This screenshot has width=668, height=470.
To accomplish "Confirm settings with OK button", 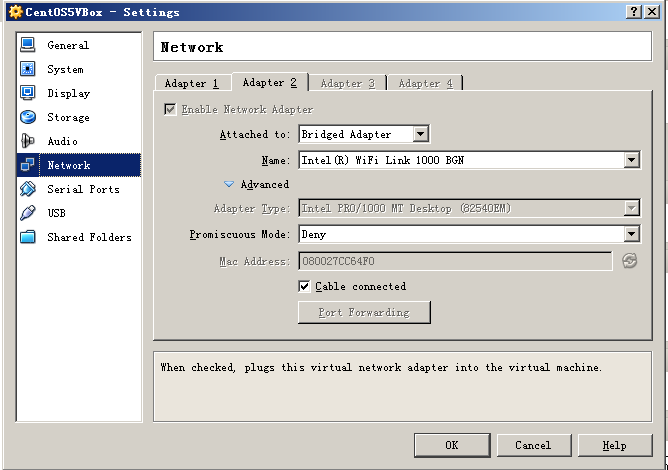I will click(452, 445).
